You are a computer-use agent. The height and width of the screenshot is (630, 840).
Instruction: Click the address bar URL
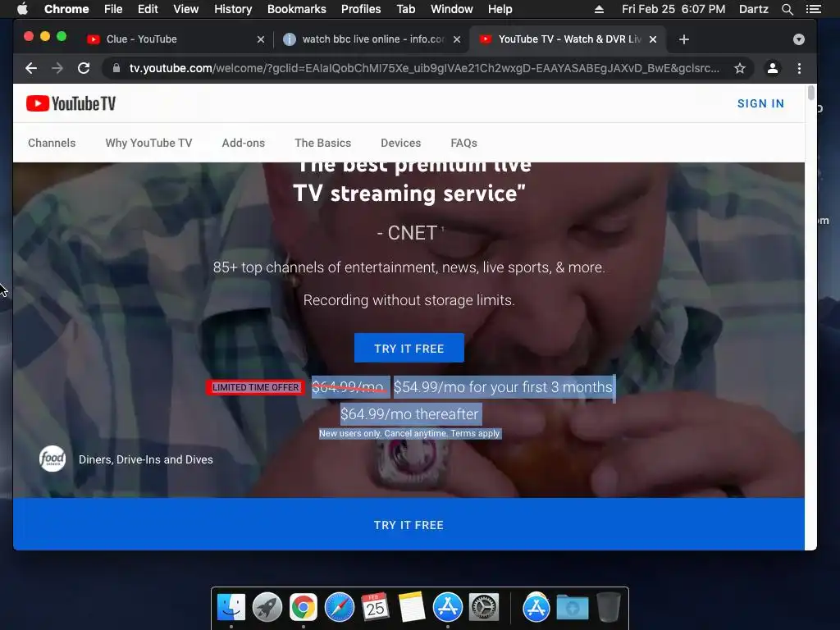(x=424, y=68)
